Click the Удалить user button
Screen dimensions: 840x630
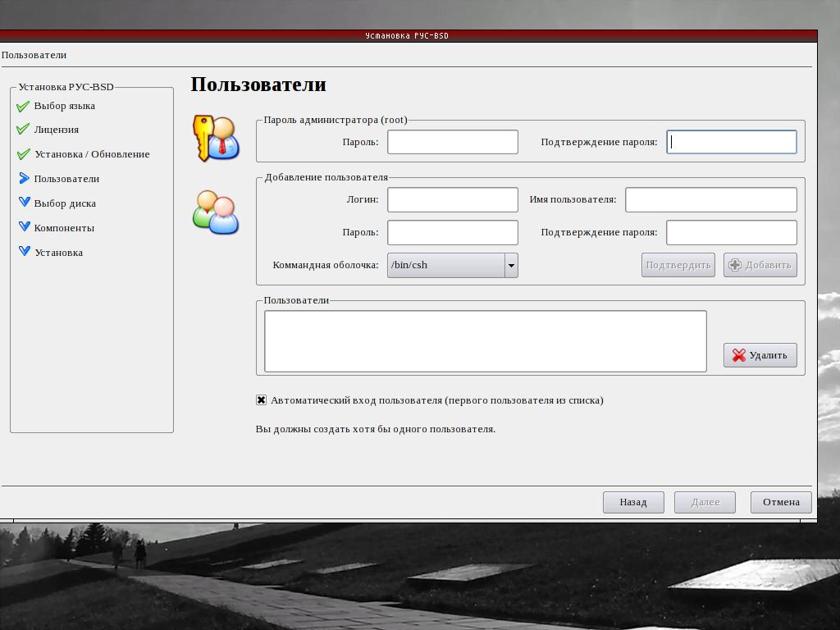pos(760,355)
